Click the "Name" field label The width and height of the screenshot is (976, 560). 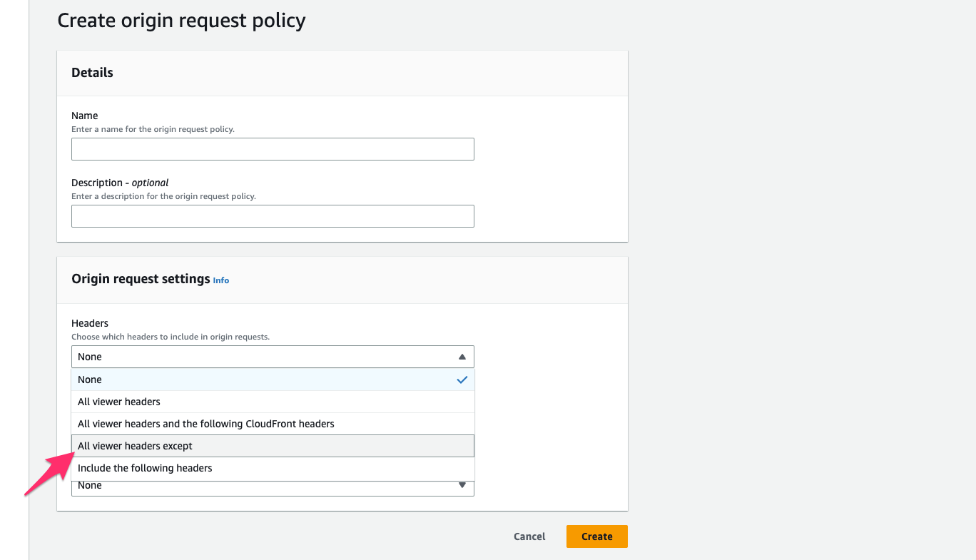(85, 116)
